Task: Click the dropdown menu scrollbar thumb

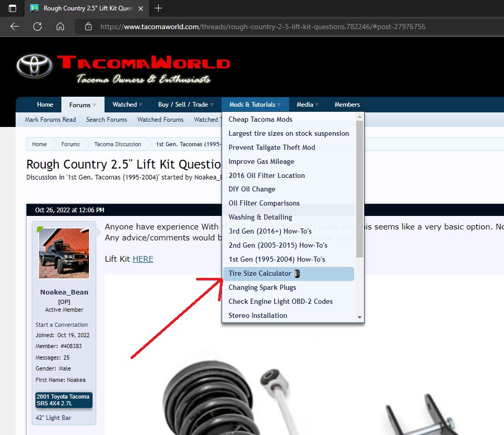Action: tap(360, 189)
